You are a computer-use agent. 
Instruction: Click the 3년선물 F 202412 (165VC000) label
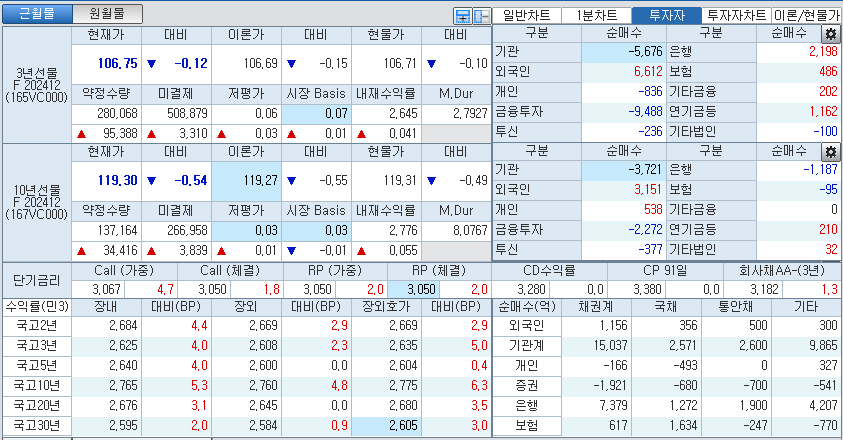(x=37, y=85)
